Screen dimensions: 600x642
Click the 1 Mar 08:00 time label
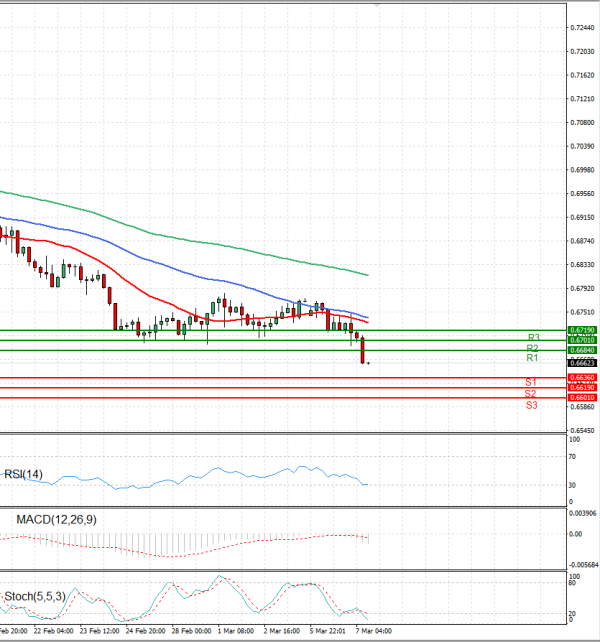point(235,632)
